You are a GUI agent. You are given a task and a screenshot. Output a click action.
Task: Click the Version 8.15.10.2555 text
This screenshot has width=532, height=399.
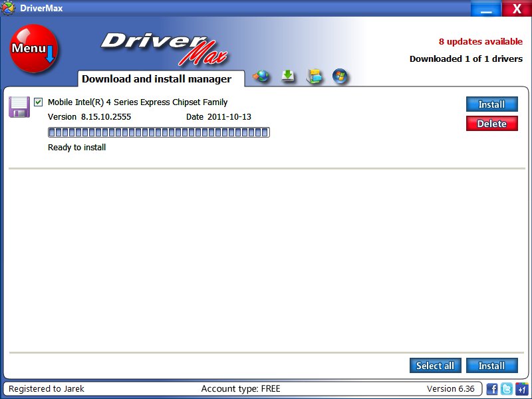(89, 117)
